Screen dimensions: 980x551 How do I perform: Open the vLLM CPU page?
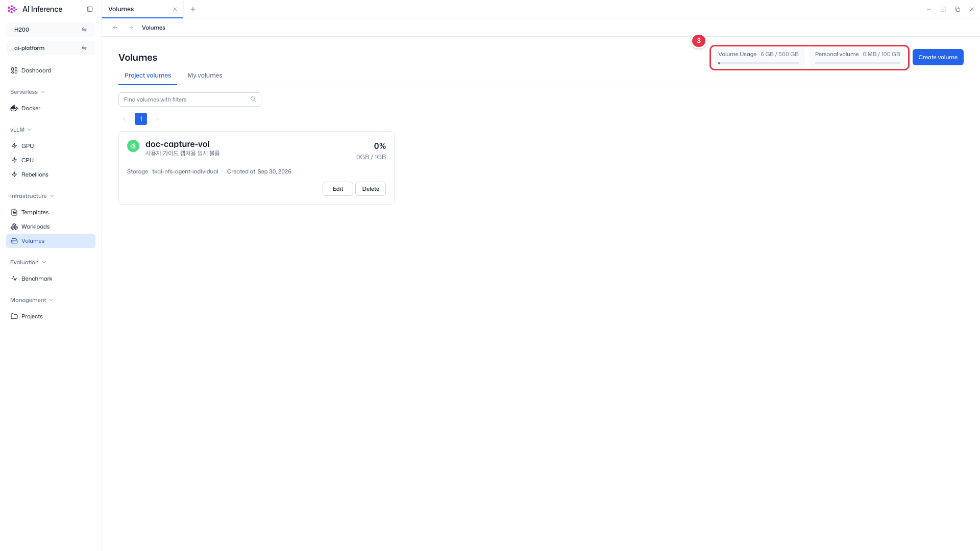coord(51,160)
